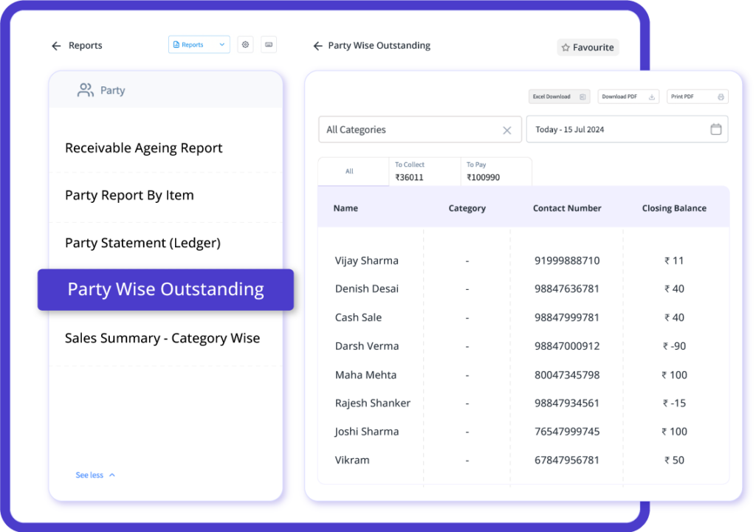Collapse the list with See less

tap(95, 475)
